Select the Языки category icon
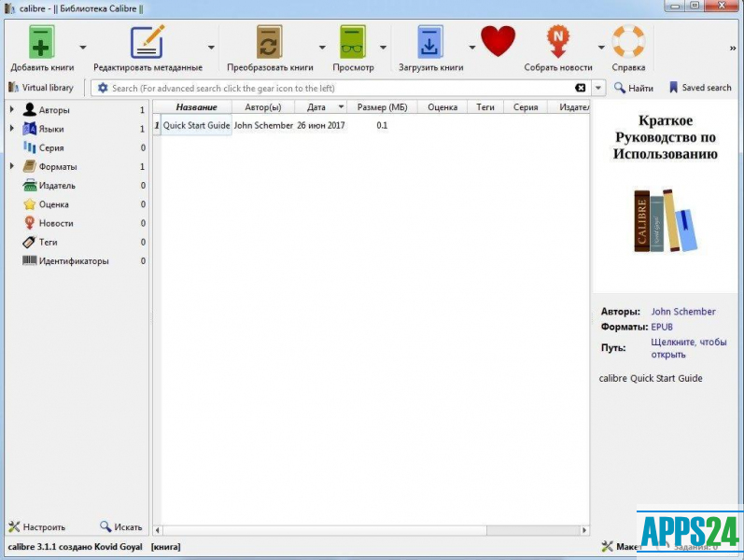Image resolution: width=744 pixels, height=560 pixels. click(30, 129)
